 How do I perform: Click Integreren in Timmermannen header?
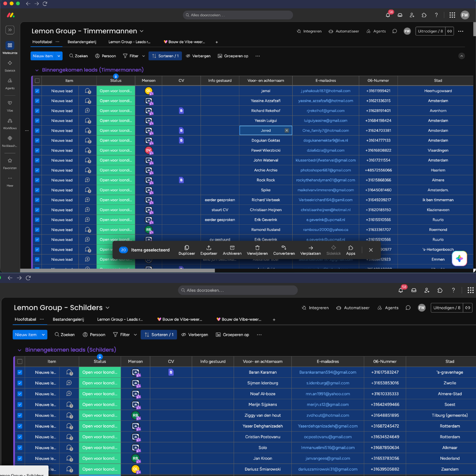coord(309,31)
